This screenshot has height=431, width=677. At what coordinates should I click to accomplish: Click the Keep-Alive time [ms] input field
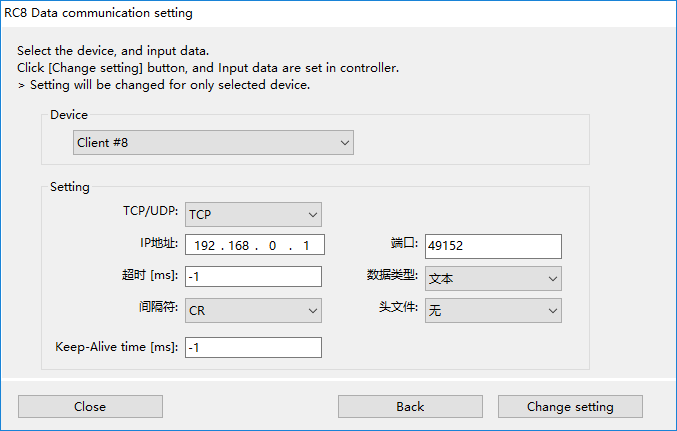coord(253,348)
